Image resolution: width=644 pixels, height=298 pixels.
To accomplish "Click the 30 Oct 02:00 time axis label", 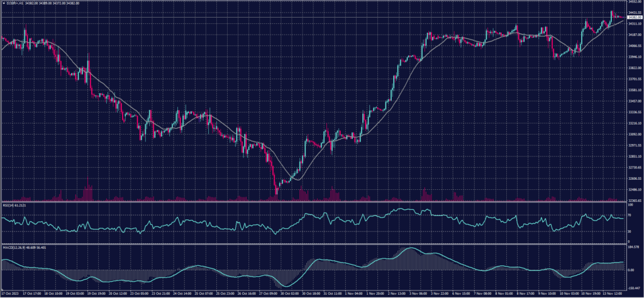I will coord(288,294).
